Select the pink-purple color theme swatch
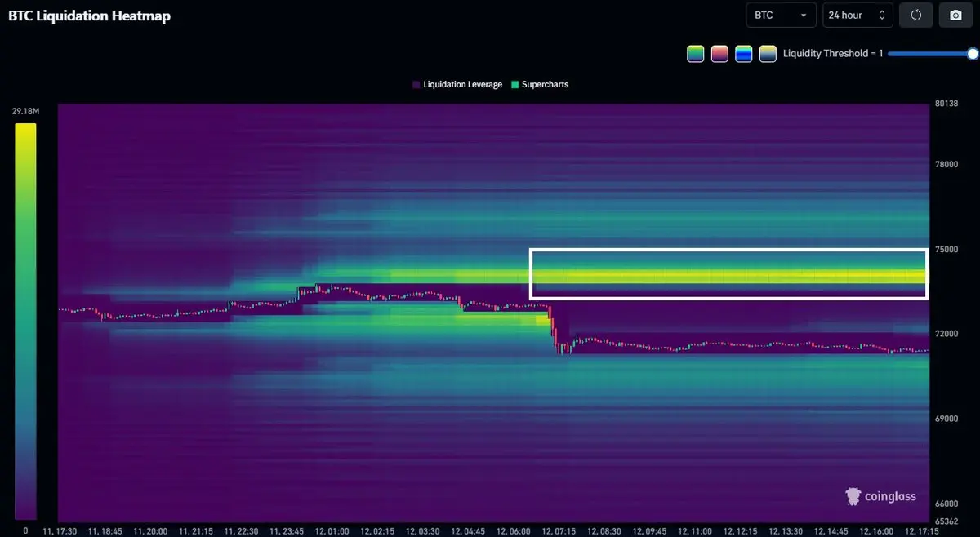980x537 pixels. click(x=719, y=54)
